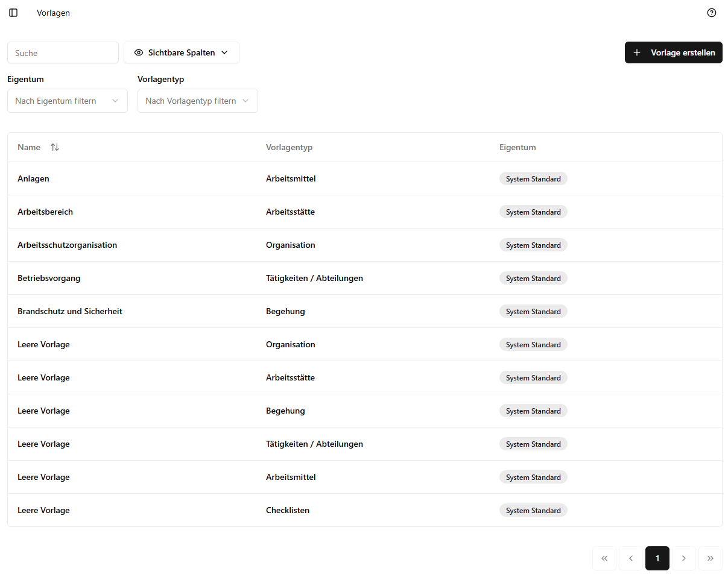
Task: Open the Brandschutz und Sicherheit template
Action: pyautogui.click(x=70, y=311)
